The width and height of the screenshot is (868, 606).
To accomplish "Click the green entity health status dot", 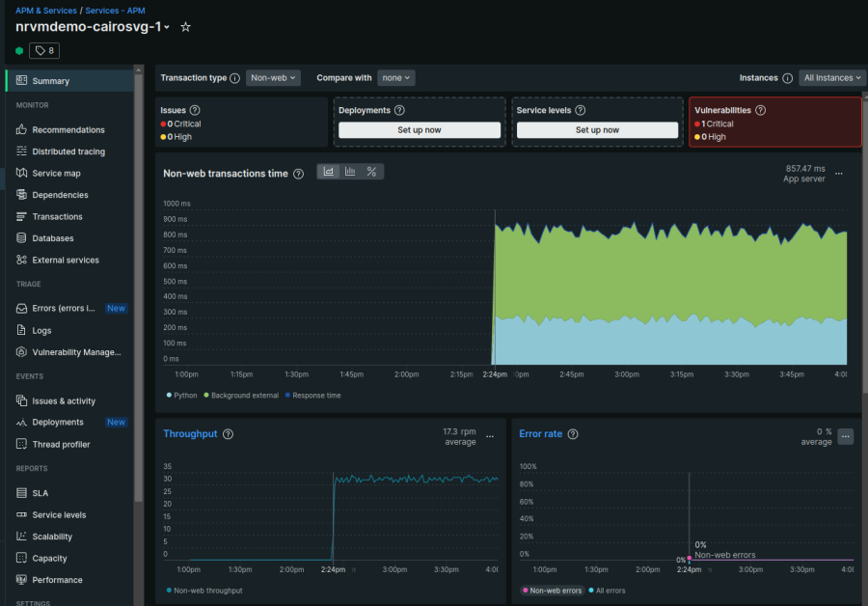I will pyautogui.click(x=19, y=50).
